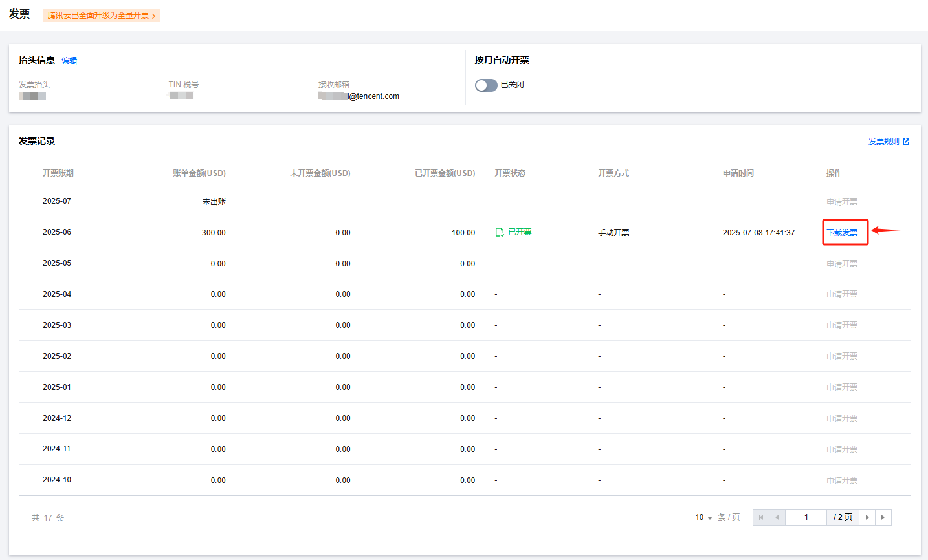The image size is (928, 560).
Task: Click the page number input field
Action: coord(806,517)
